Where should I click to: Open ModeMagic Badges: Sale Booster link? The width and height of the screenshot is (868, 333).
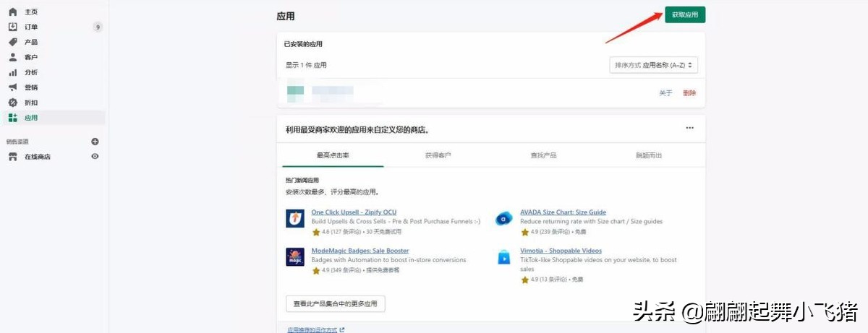[x=360, y=251]
